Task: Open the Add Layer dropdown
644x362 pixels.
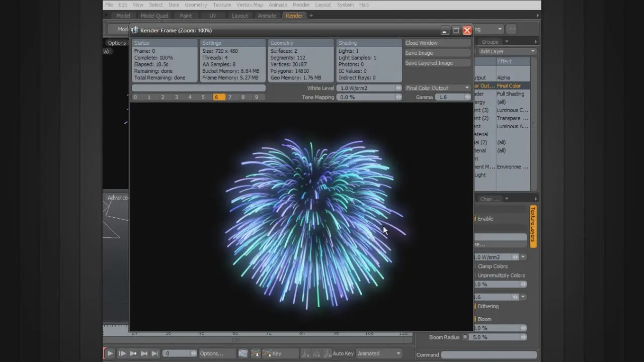Action: pyautogui.click(x=507, y=51)
